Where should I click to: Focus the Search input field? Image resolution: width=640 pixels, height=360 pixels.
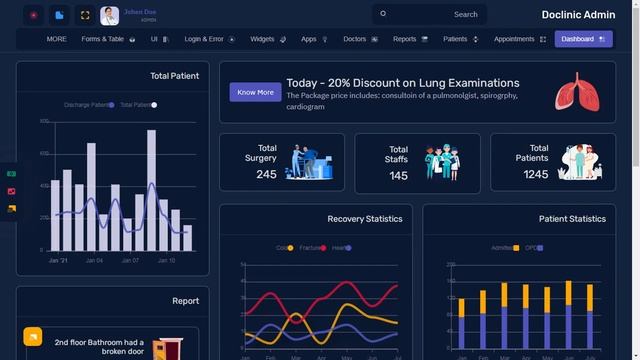[429, 15]
